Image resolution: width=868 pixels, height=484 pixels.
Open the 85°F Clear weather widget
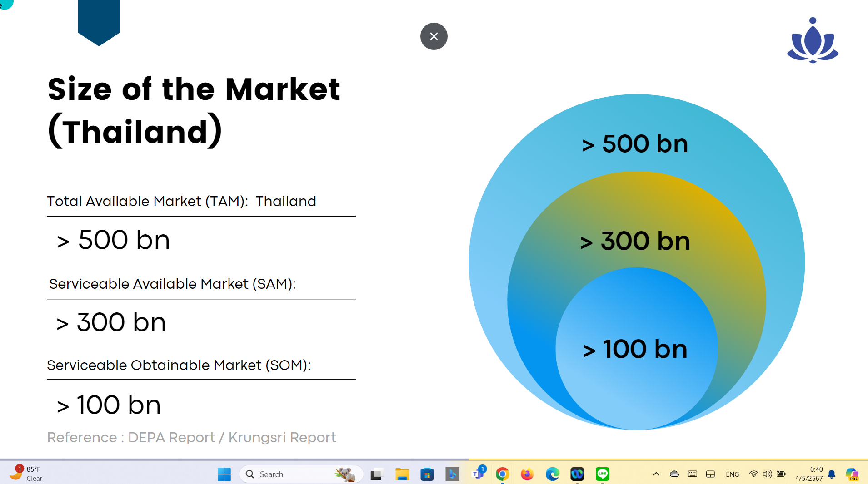tap(25, 473)
